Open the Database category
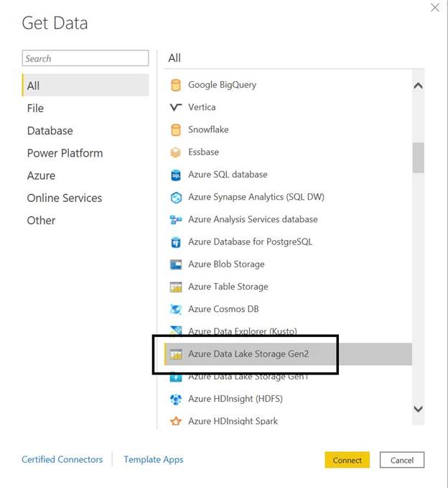 pyautogui.click(x=50, y=131)
